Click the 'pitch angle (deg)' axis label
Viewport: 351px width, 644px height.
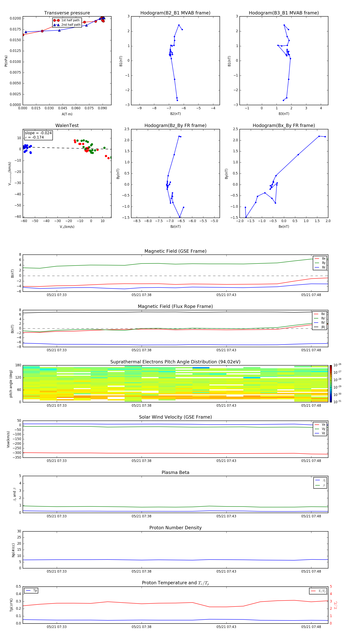pos(11,384)
